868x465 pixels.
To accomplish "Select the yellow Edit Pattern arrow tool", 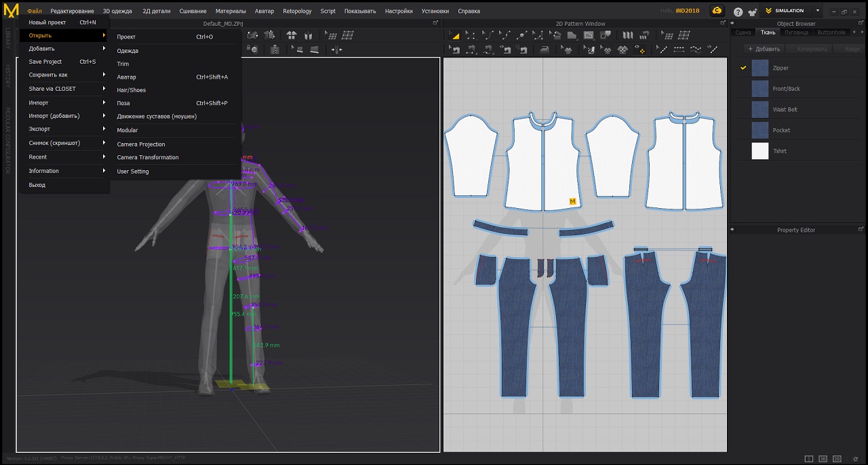I will (455, 35).
